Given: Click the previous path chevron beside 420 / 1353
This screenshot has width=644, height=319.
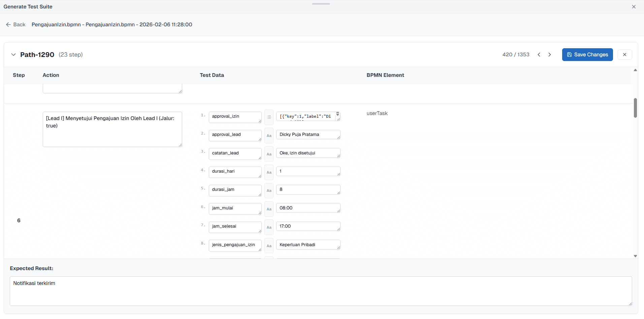Looking at the screenshot, I should pyautogui.click(x=539, y=54).
